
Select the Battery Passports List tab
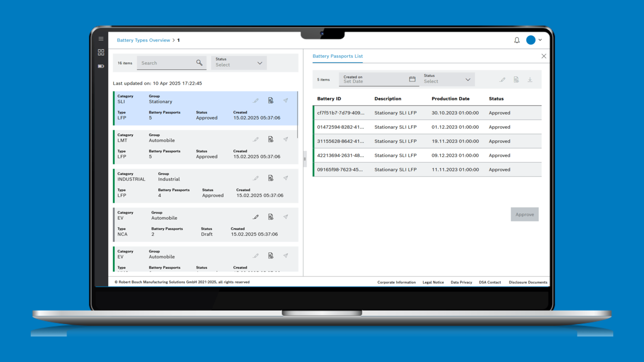tap(338, 56)
